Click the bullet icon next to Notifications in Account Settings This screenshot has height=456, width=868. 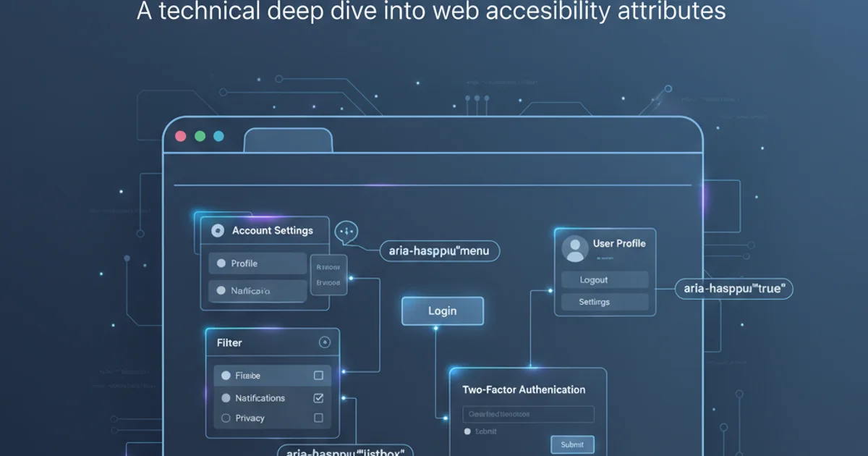221,291
